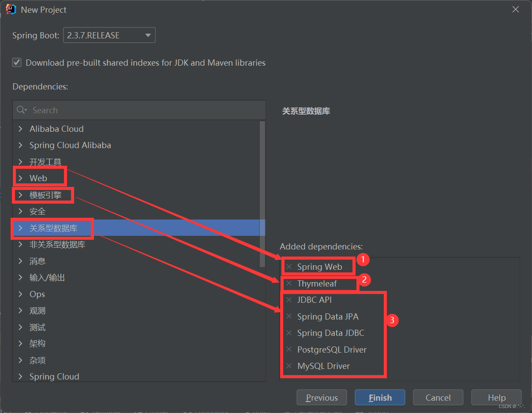Click the dependency list vertical scrollbar

(x=262, y=194)
